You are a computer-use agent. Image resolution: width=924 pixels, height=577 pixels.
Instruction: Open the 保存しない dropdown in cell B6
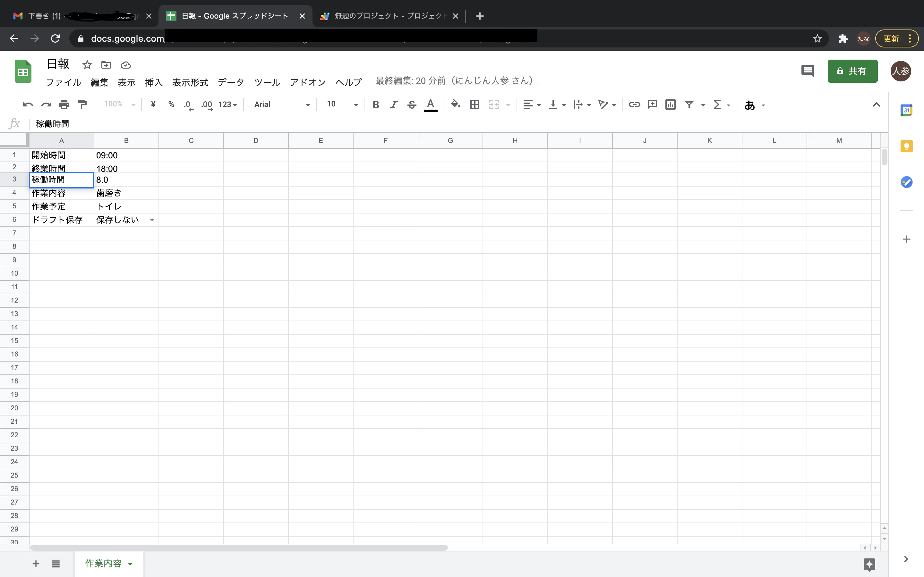152,220
